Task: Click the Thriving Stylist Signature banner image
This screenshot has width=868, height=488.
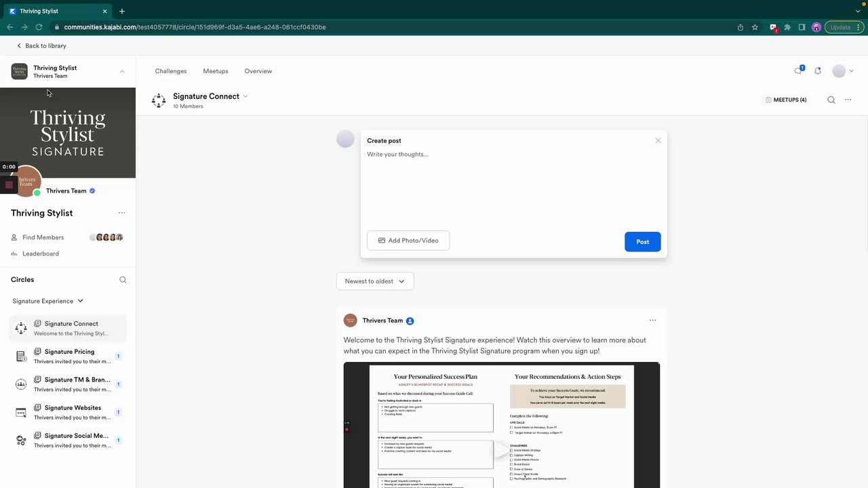Action: tap(68, 133)
